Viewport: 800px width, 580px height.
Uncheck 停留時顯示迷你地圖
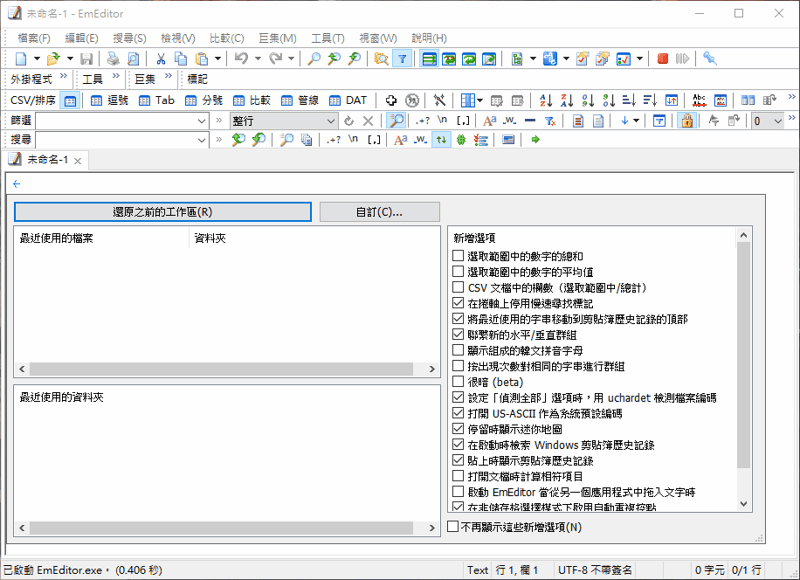458,429
